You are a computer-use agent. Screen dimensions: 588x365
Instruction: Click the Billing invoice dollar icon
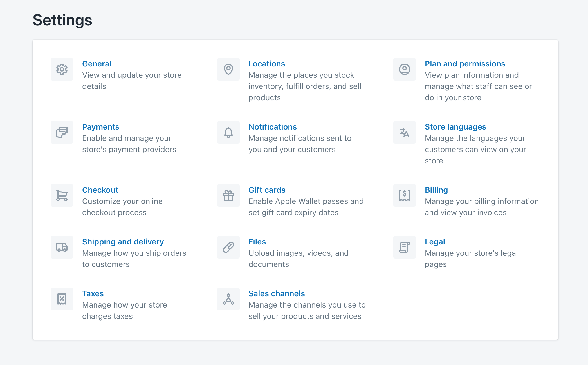(x=404, y=195)
